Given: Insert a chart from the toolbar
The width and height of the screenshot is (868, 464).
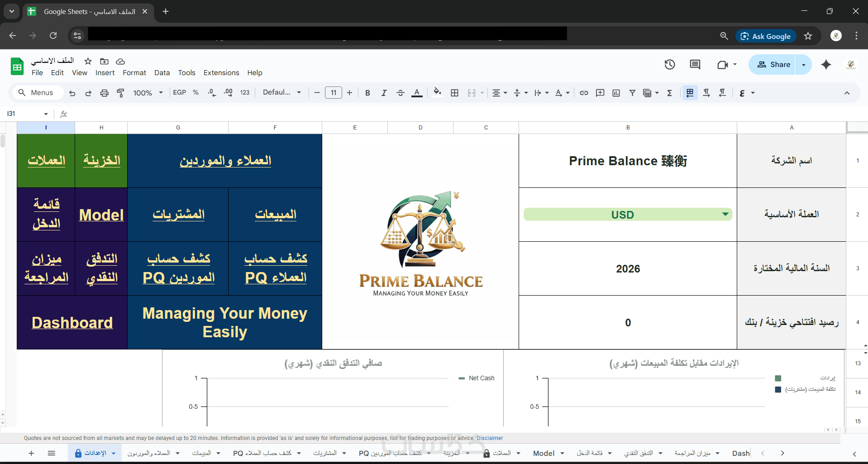Looking at the screenshot, I should click(x=616, y=93).
